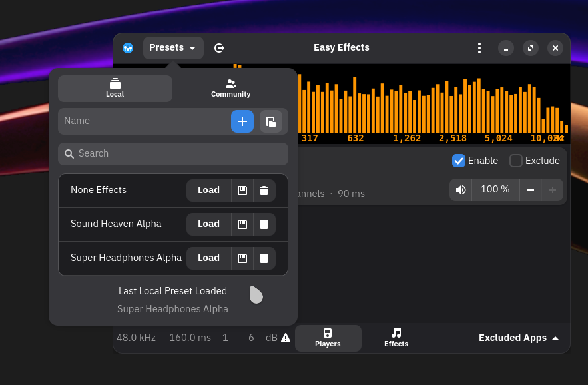Delete the Sound Heaven Alpha preset
Viewport: 588px width, 385px height.
(264, 224)
